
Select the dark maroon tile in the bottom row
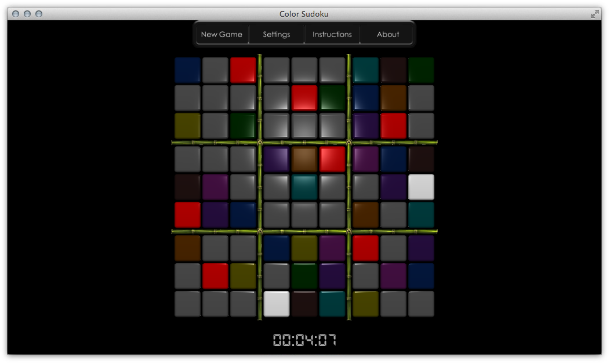click(x=304, y=304)
